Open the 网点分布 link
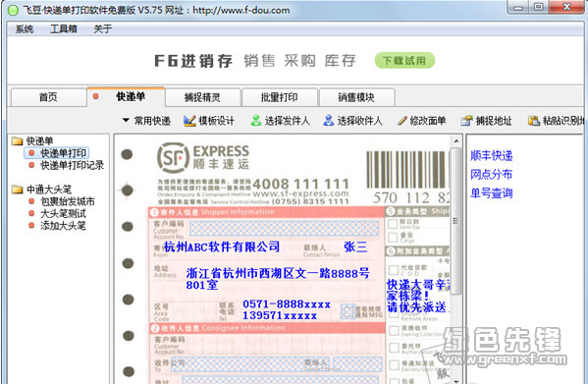Image resolution: width=588 pixels, height=384 pixels. (491, 174)
